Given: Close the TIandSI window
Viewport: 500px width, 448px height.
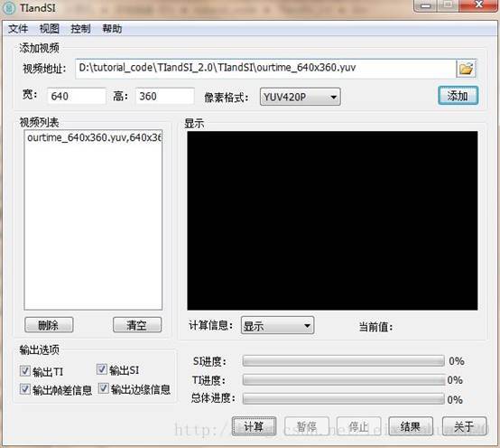Looking at the screenshot, I should point(478,5).
